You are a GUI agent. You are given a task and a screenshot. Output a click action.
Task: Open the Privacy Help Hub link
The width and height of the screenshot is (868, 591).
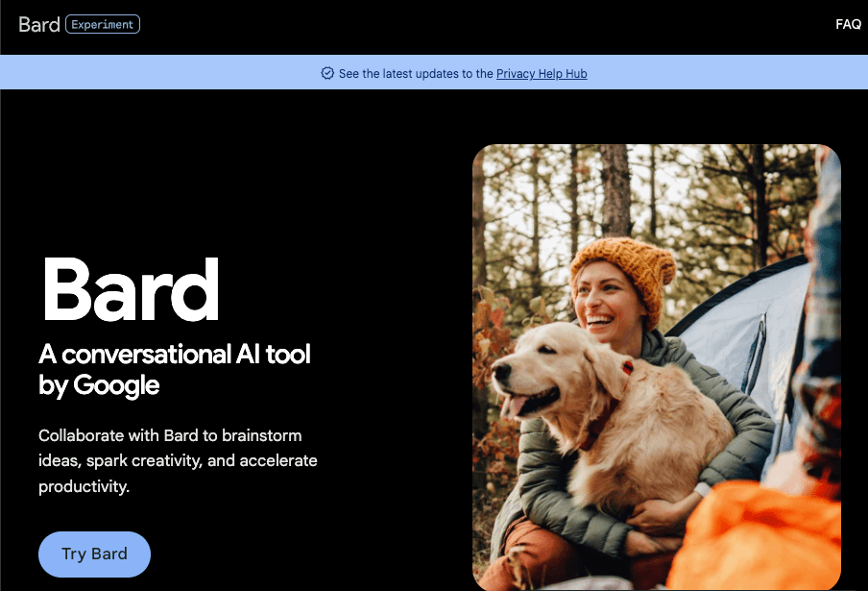point(542,74)
